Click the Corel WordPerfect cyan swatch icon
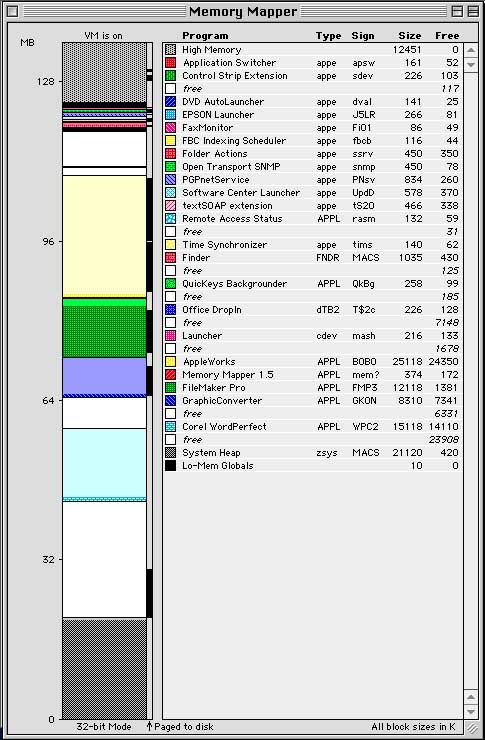The height and width of the screenshot is (740, 485). click(x=170, y=427)
